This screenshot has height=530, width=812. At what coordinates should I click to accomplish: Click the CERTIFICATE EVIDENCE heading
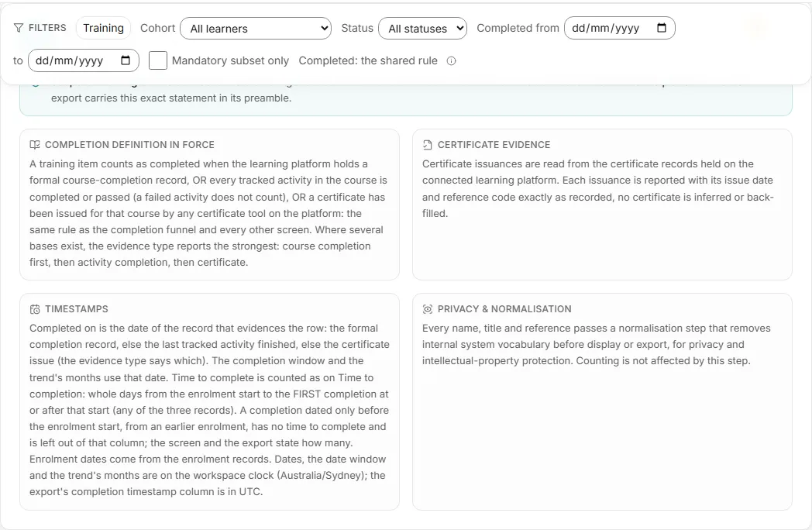point(494,145)
